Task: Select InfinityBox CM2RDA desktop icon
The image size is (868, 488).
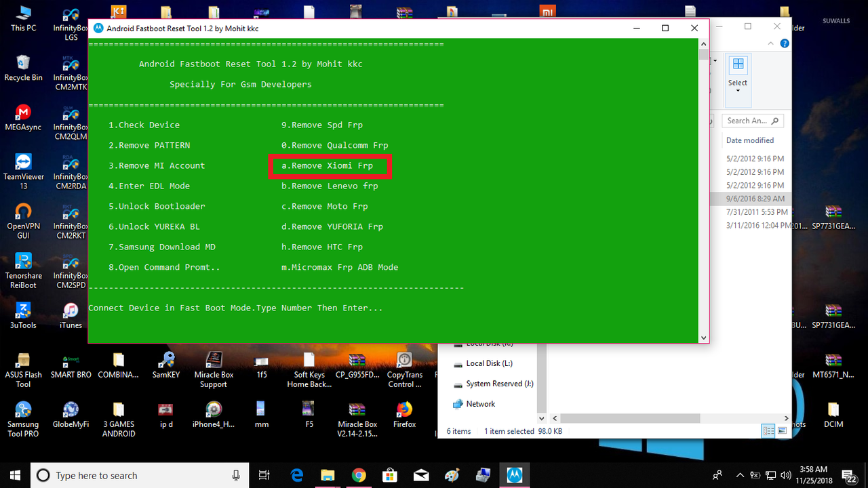Action: 71,171
